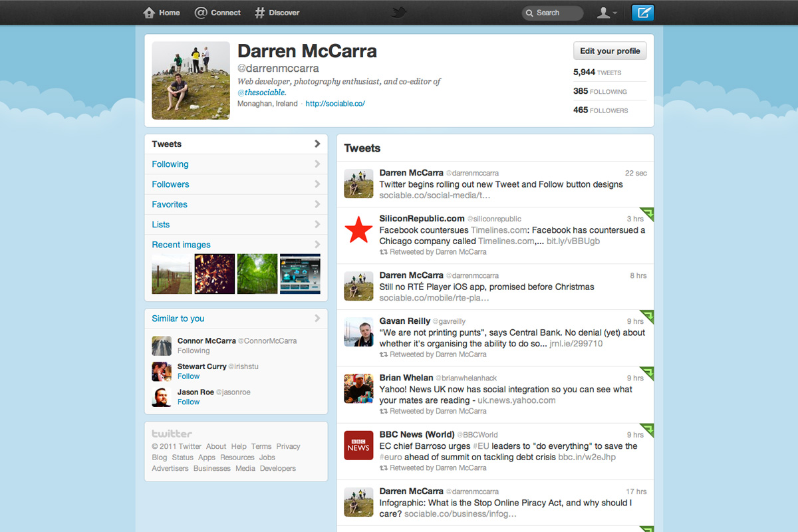Expand the Tweets section using its chevron

318,144
